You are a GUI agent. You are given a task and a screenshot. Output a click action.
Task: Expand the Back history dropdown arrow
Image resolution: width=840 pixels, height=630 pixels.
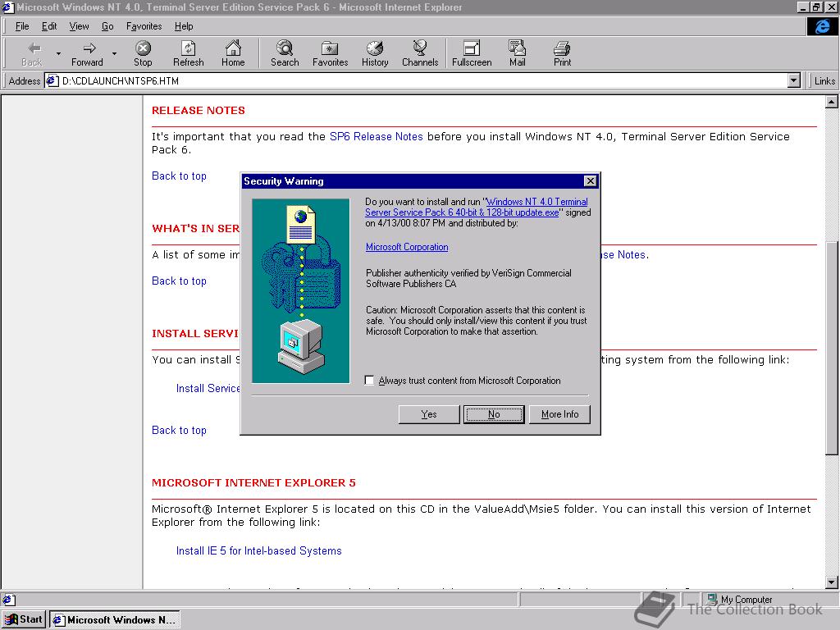(x=58, y=53)
